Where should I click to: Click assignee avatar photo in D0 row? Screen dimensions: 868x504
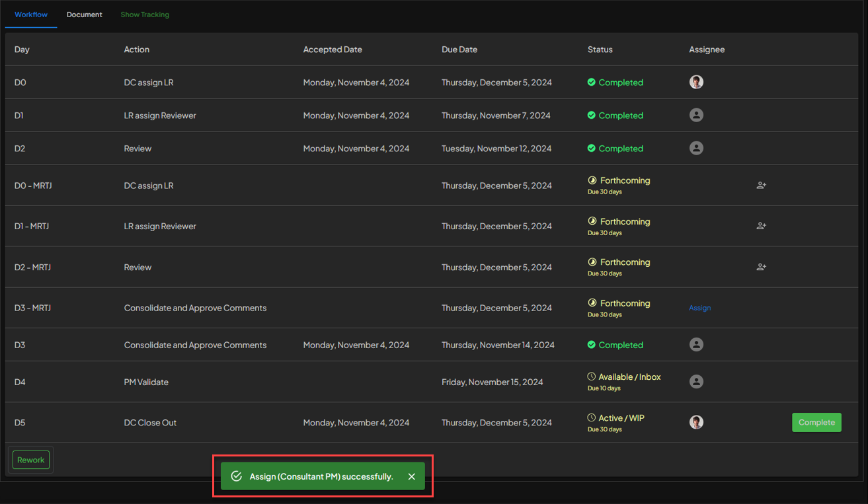tap(696, 82)
